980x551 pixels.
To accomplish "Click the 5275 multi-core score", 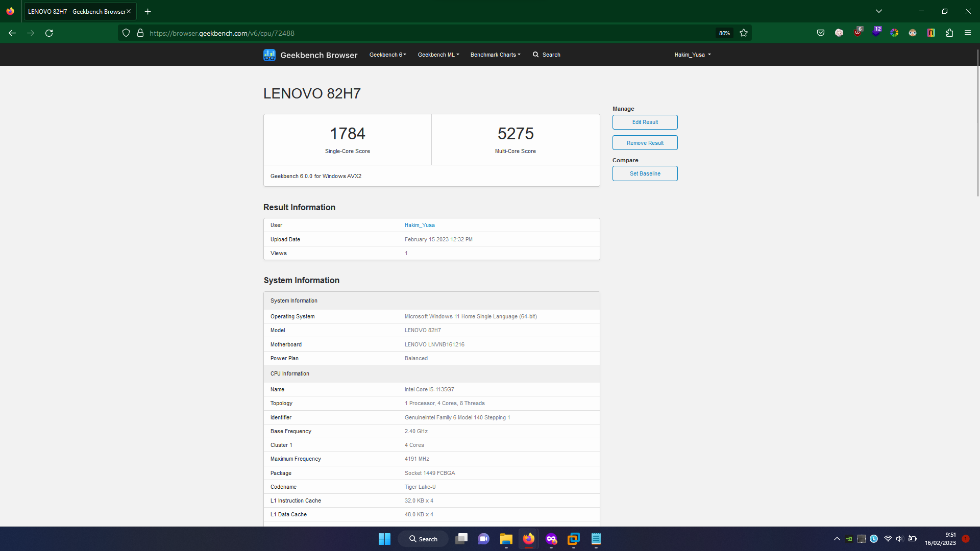I will (516, 134).
